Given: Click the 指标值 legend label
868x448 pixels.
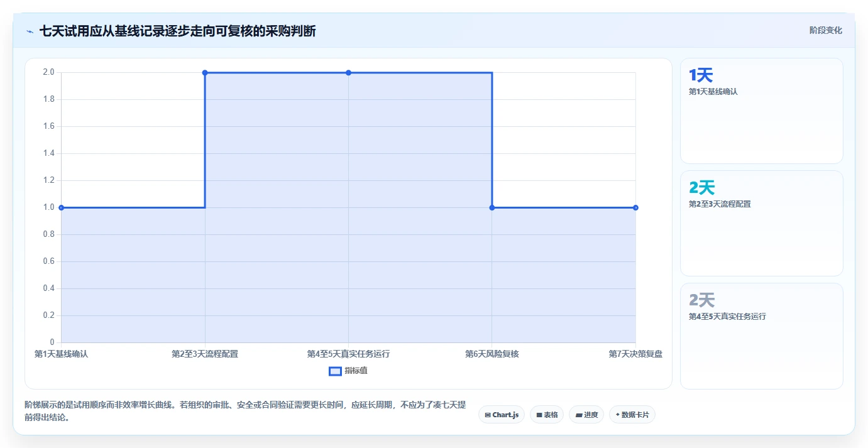Looking at the screenshot, I should [356, 371].
